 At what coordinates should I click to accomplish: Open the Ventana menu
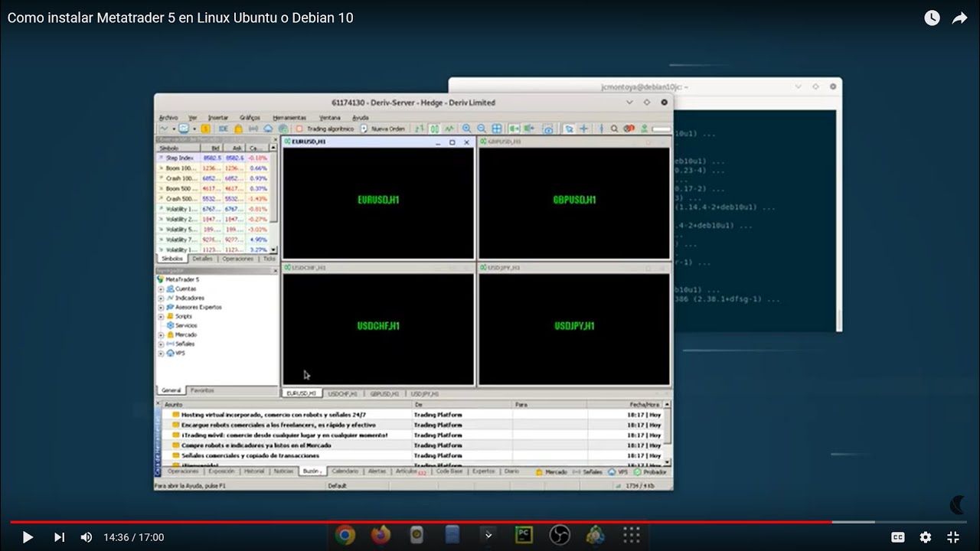pyautogui.click(x=330, y=118)
